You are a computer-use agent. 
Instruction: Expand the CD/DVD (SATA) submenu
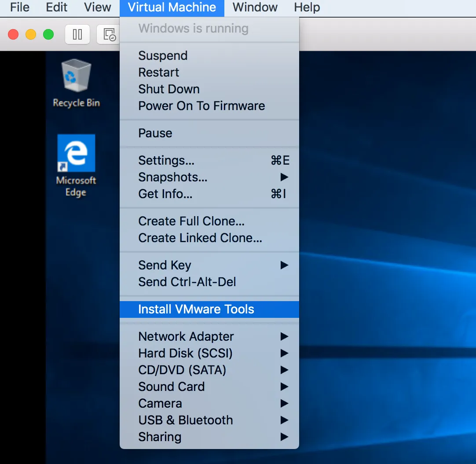click(209, 370)
